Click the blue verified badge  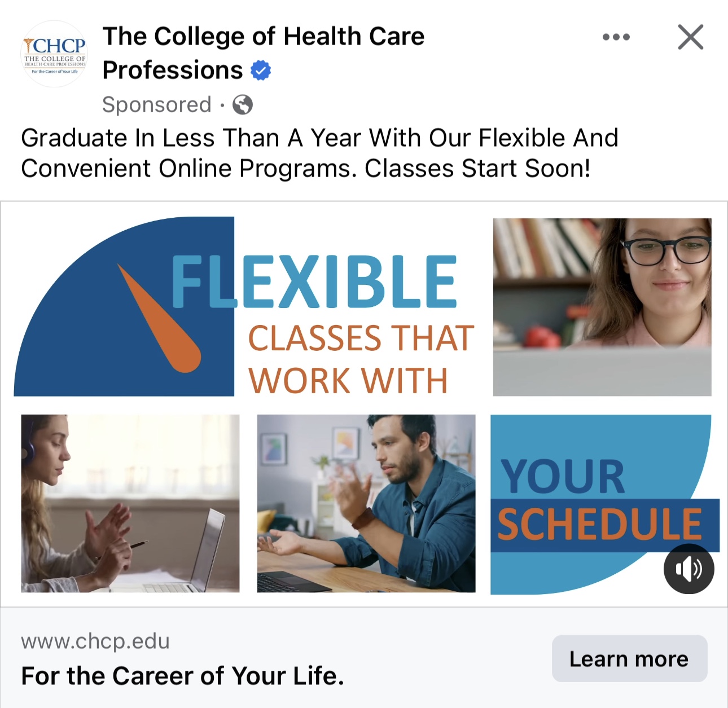[x=261, y=71]
